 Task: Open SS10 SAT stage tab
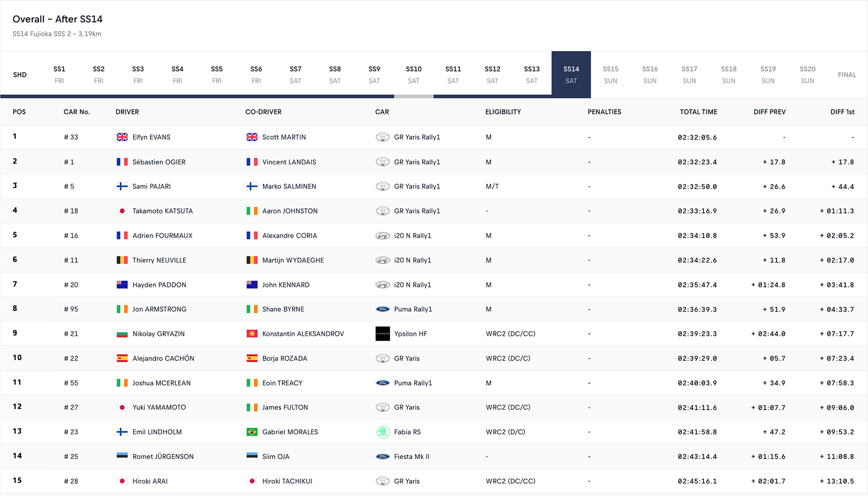(414, 75)
